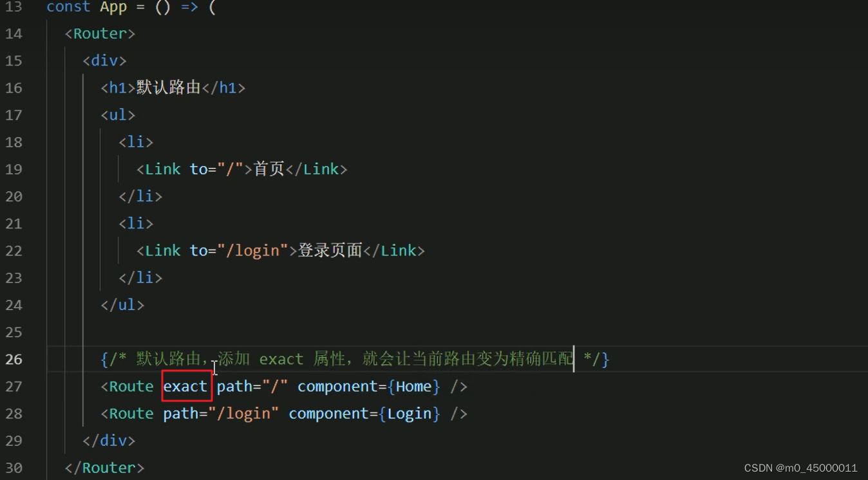Image resolution: width=868 pixels, height=480 pixels.
Task: Click the arrow '=>' on line 13
Action: click(x=189, y=8)
